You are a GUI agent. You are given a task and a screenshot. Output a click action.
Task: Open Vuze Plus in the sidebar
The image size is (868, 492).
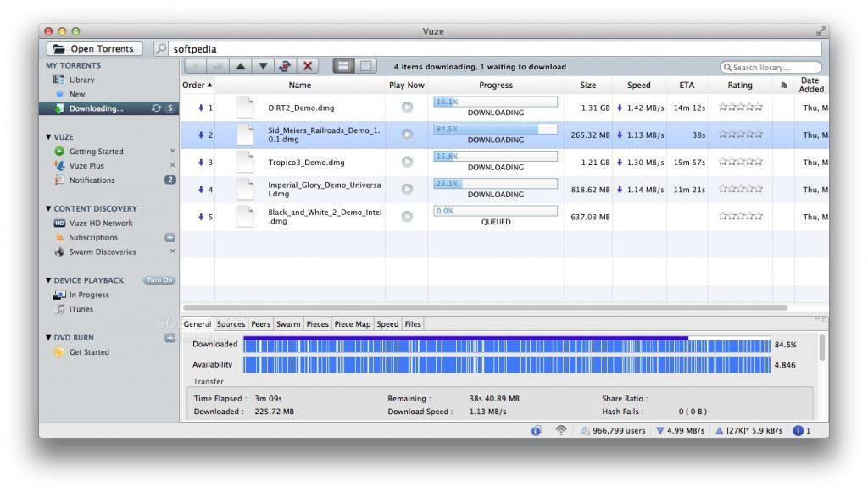(x=86, y=165)
